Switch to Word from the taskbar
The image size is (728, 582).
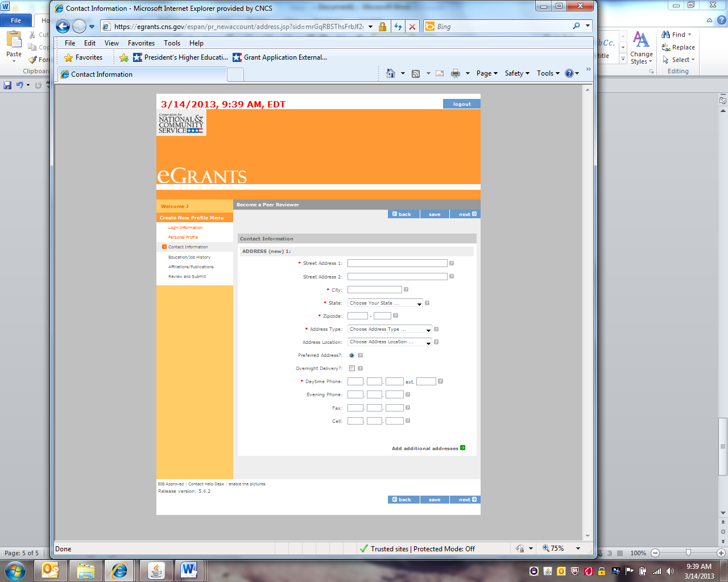pos(189,571)
